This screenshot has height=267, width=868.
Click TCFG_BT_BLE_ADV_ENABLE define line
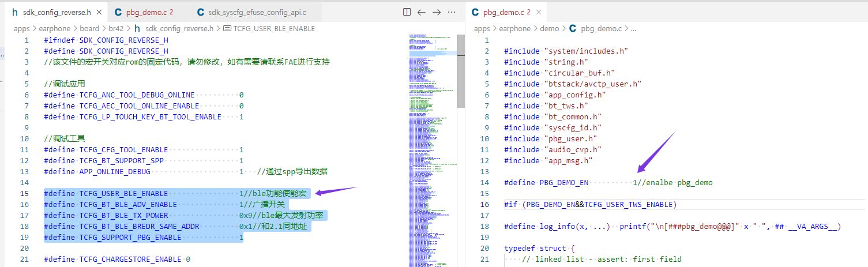165,204
